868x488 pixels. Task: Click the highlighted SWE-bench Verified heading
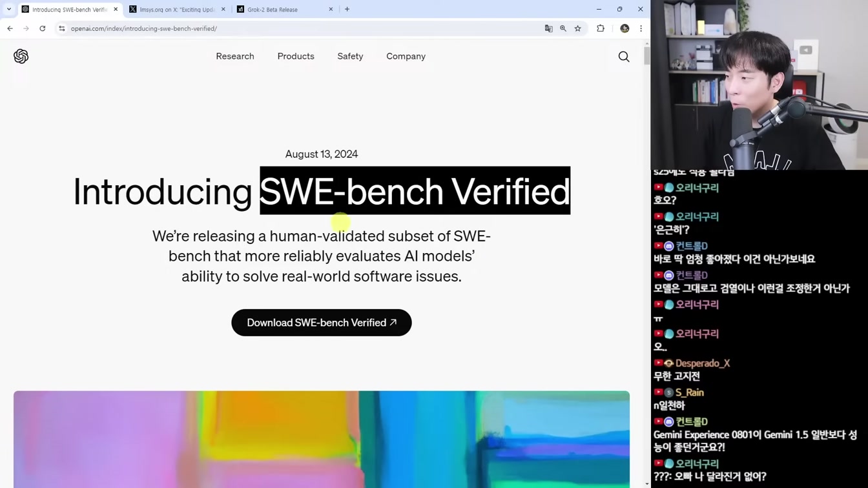tap(415, 191)
